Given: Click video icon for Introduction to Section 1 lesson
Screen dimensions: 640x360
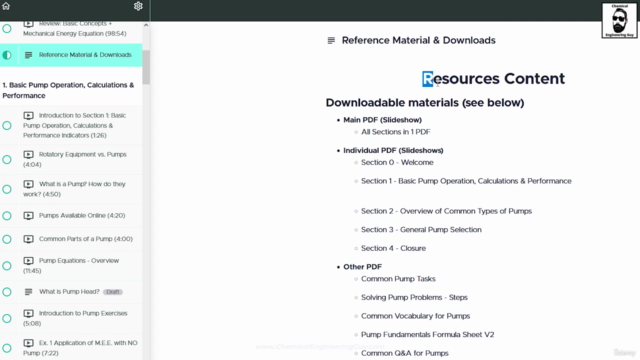Looking at the screenshot, I should [28, 116].
